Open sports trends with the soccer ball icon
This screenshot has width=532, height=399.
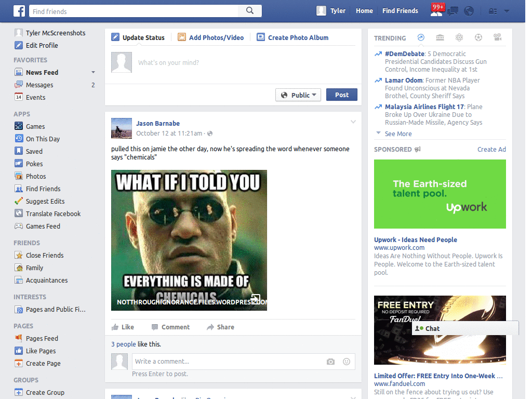tap(478, 37)
